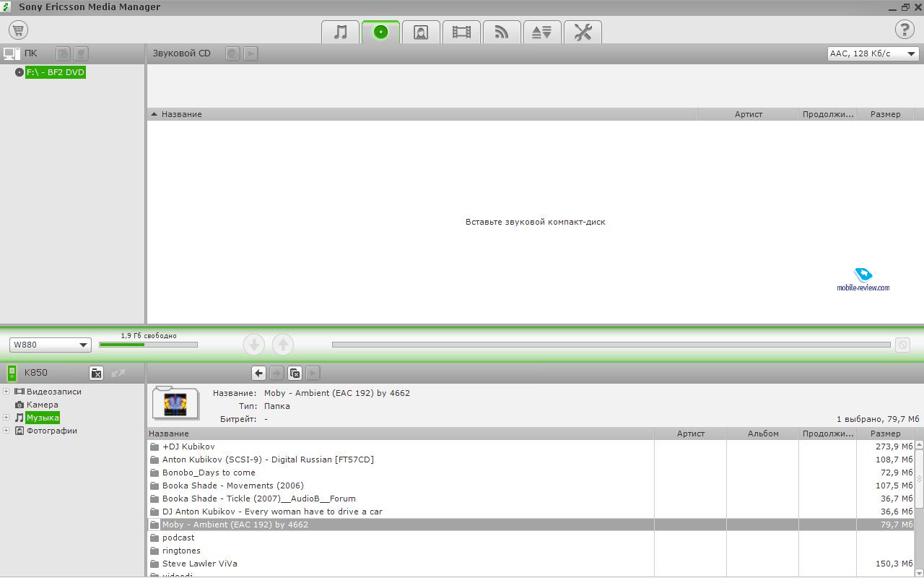Click the disabled sync arrows icon beside K850

point(118,373)
